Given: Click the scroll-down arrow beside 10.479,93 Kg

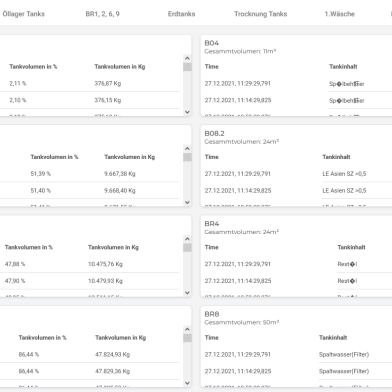Looking at the screenshot, I should pyautogui.click(x=187, y=293).
